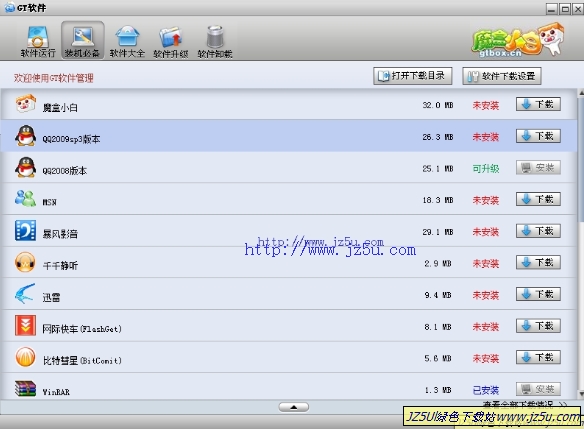
Task: Select the 千千静听 row name
Action: pos(60,266)
